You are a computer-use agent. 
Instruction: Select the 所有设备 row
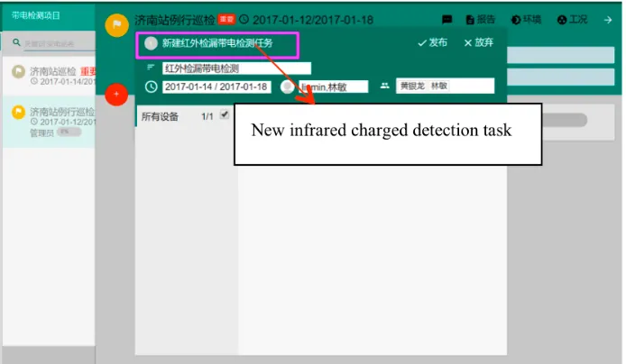[184, 116]
